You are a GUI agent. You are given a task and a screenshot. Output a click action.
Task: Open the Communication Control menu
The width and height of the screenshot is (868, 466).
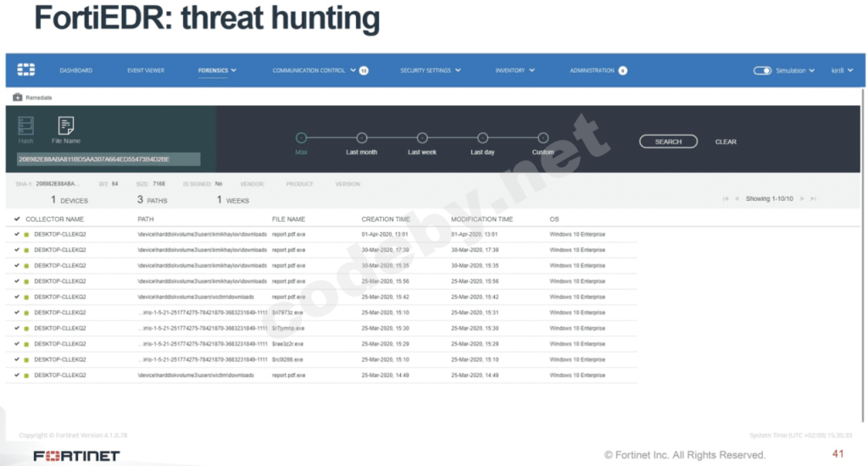[x=309, y=70]
